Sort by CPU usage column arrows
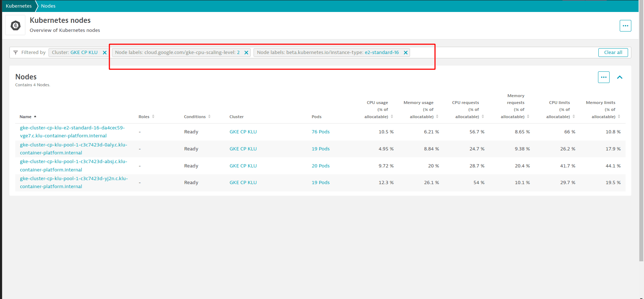 (392, 117)
